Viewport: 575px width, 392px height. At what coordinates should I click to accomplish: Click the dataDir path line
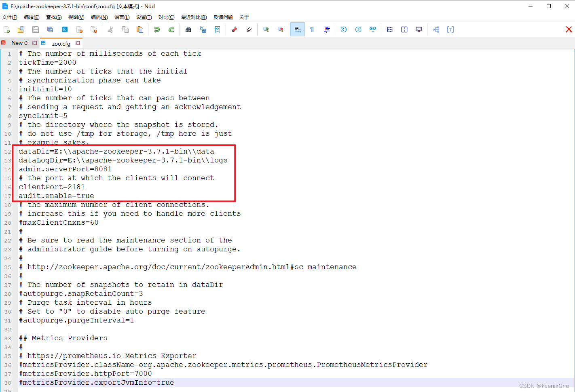pos(116,151)
